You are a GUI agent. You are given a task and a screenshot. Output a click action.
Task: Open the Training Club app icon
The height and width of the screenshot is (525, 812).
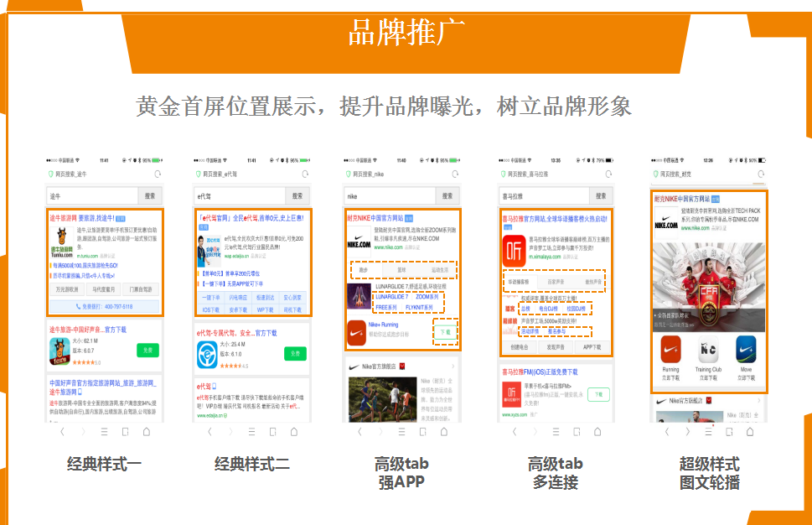[708, 350]
